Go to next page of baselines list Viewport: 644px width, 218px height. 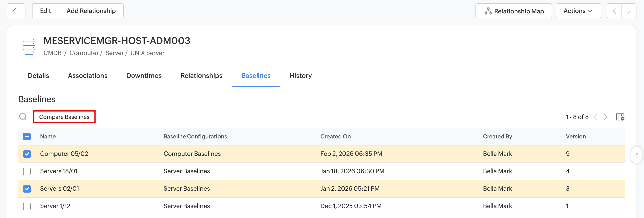pyautogui.click(x=605, y=117)
